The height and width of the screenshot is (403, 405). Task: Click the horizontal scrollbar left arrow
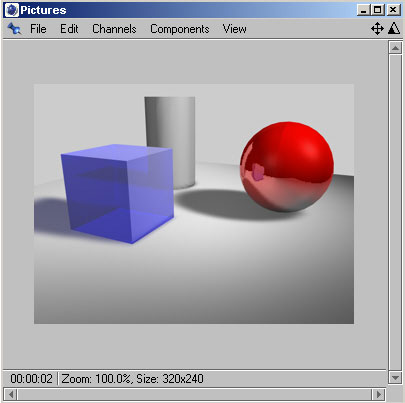[11, 395]
